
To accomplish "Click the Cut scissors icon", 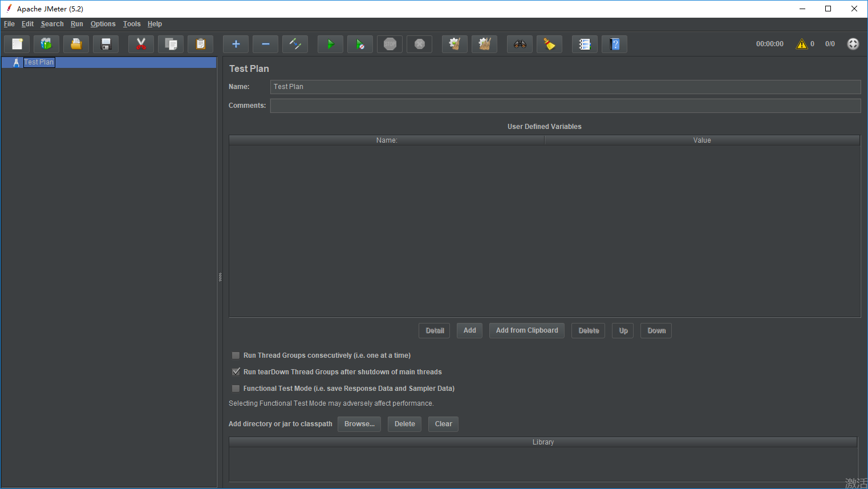I will click(141, 44).
